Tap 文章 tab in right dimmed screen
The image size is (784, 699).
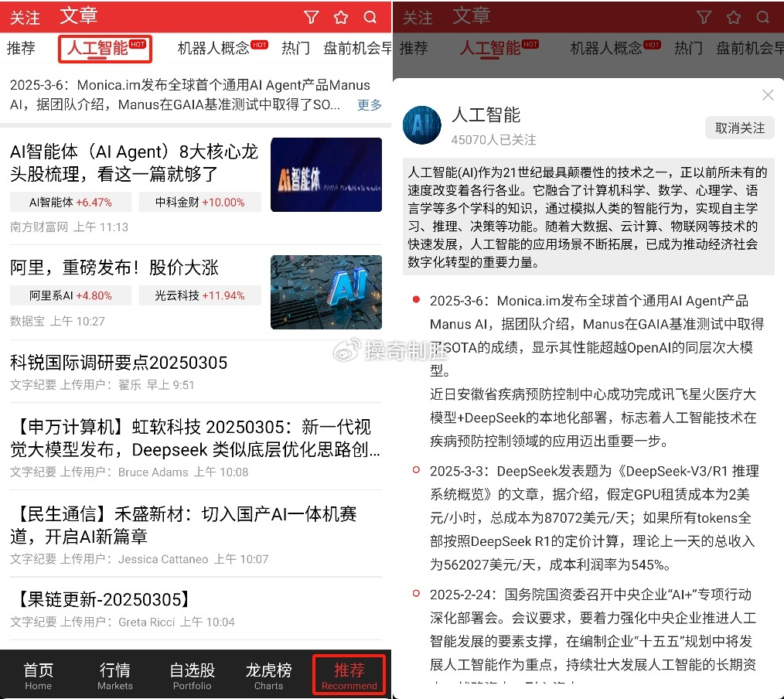pyautogui.click(x=472, y=16)
